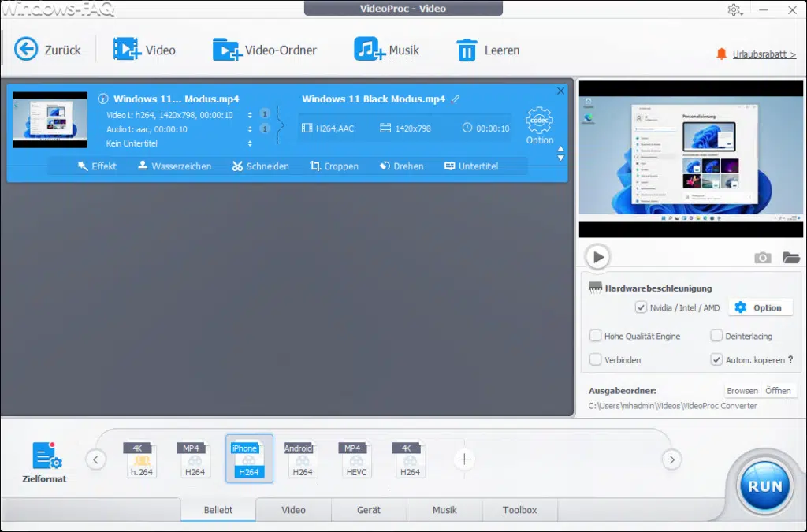
Task: Add a video with the Video icon
Action: [127, 50]
